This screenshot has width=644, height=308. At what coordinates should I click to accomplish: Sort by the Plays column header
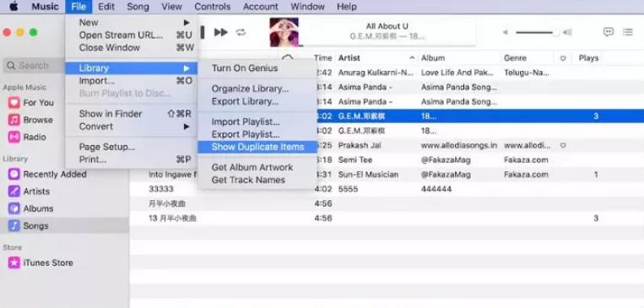tap(588, 58)
